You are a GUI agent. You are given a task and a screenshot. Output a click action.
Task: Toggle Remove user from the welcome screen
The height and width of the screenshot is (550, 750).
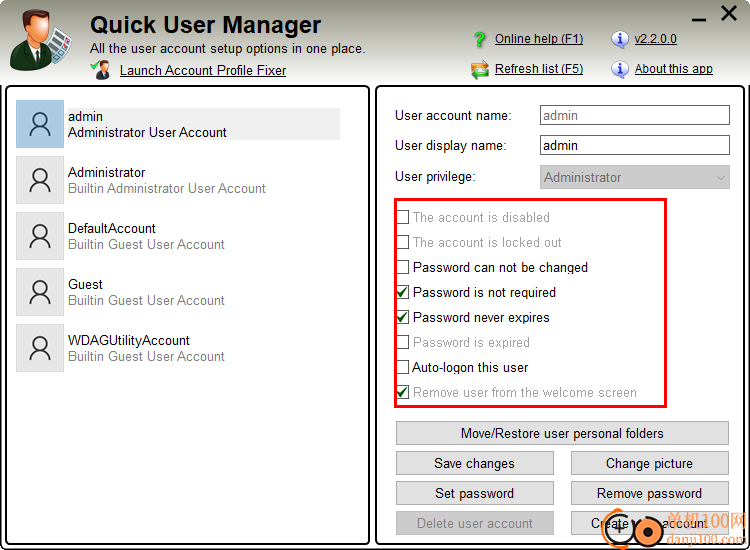pos(403,392)
